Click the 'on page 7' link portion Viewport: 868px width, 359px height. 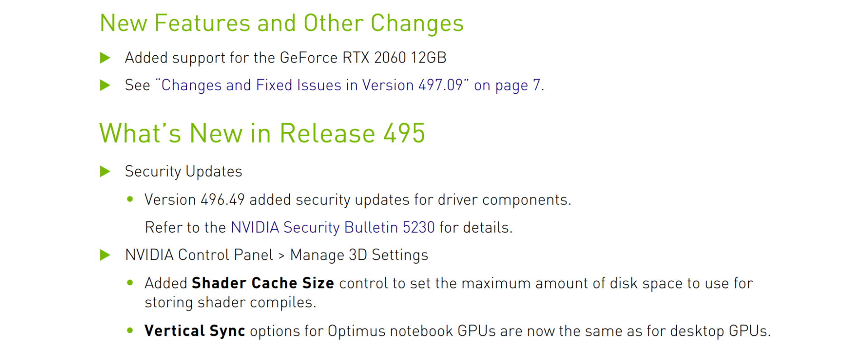pos(507,86)
